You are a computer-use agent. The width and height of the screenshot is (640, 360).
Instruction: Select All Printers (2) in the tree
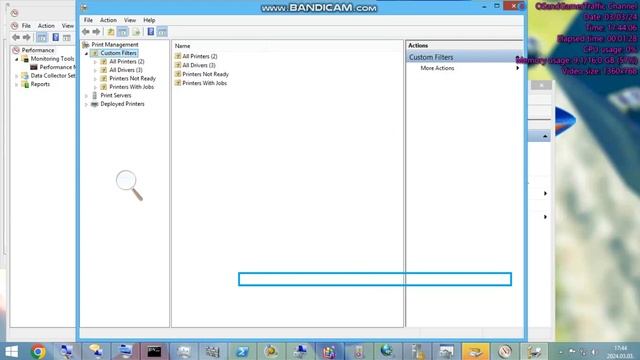coord(127,62)
